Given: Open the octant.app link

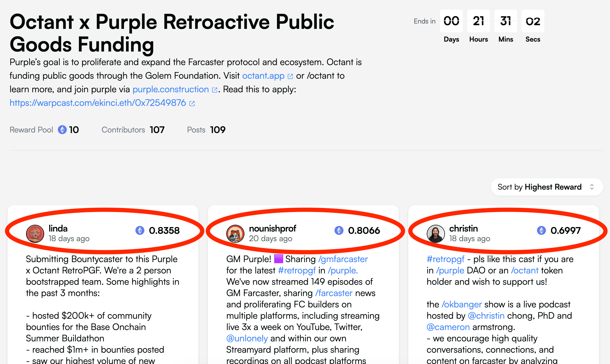Looking at the screenshot, I should (263, 76).
